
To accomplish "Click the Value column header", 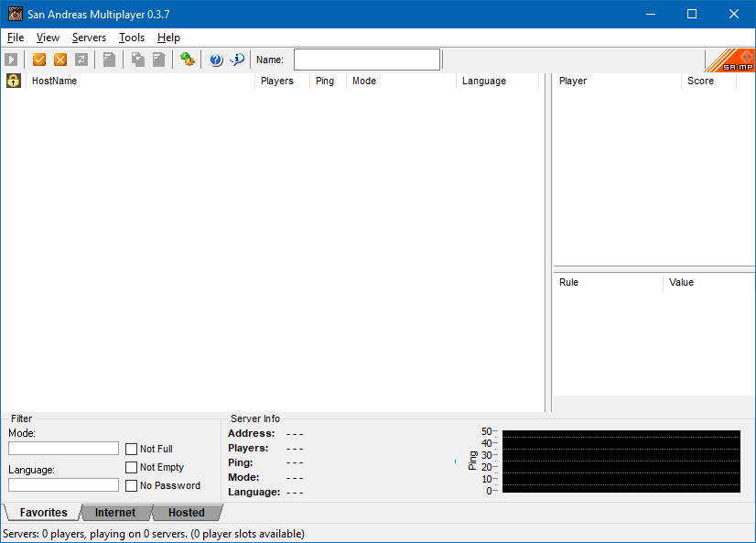I will click(x=709, y=282).
